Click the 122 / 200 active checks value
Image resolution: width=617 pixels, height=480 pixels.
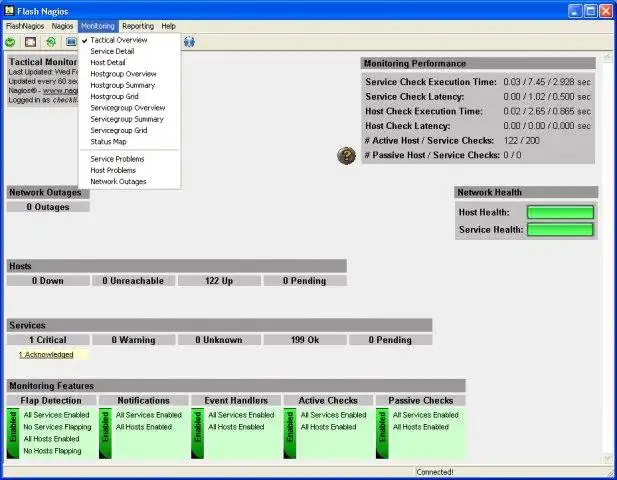(521, 140)
